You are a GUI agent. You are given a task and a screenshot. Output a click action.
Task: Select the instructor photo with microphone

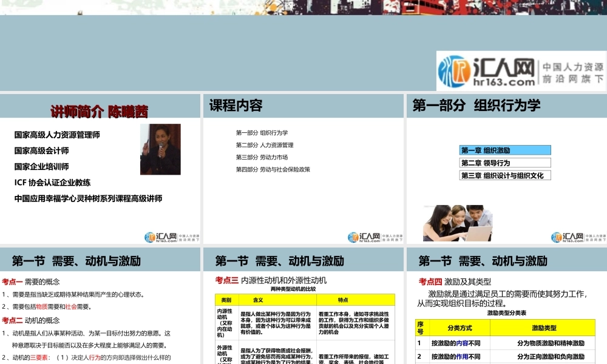click(160, 149)
